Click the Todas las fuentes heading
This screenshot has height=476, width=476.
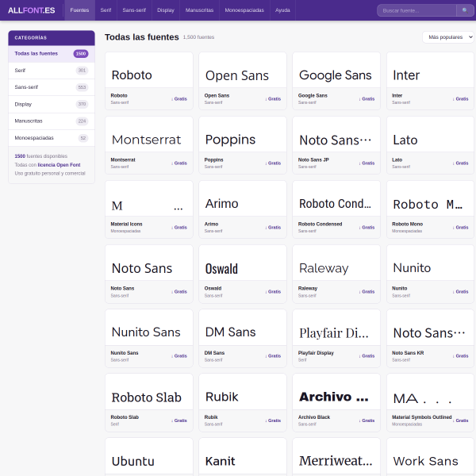click(142, 37)
